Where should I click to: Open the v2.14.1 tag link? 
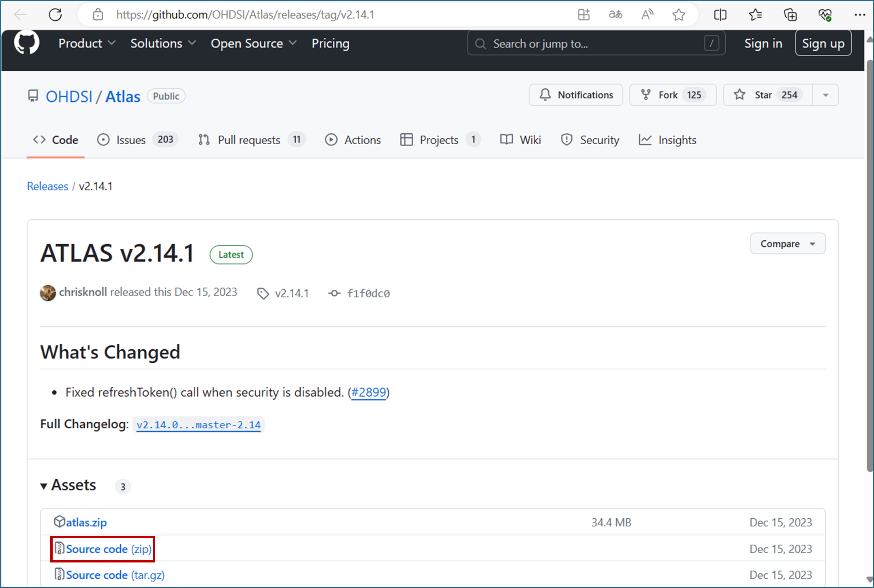[292, 293]
